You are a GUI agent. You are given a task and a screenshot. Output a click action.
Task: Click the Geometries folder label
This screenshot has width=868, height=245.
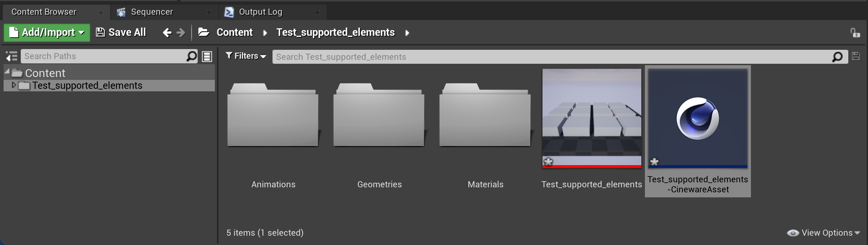[x=379, y=184]
